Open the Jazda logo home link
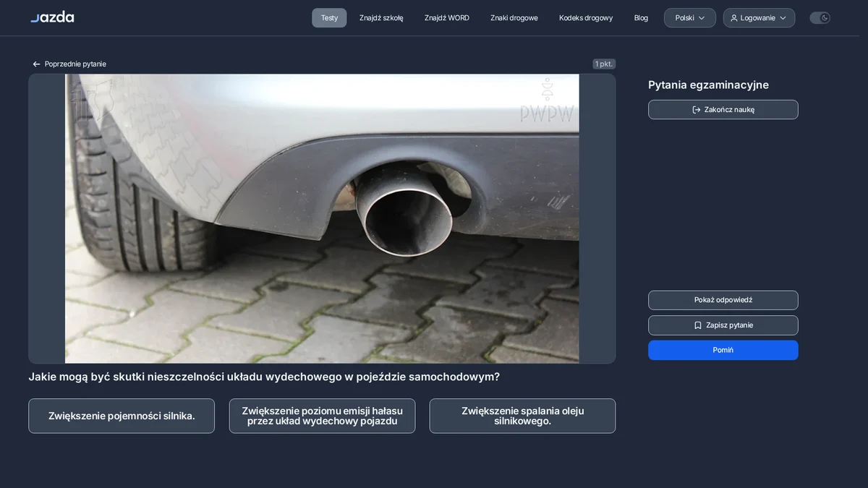 click(52, 17)
